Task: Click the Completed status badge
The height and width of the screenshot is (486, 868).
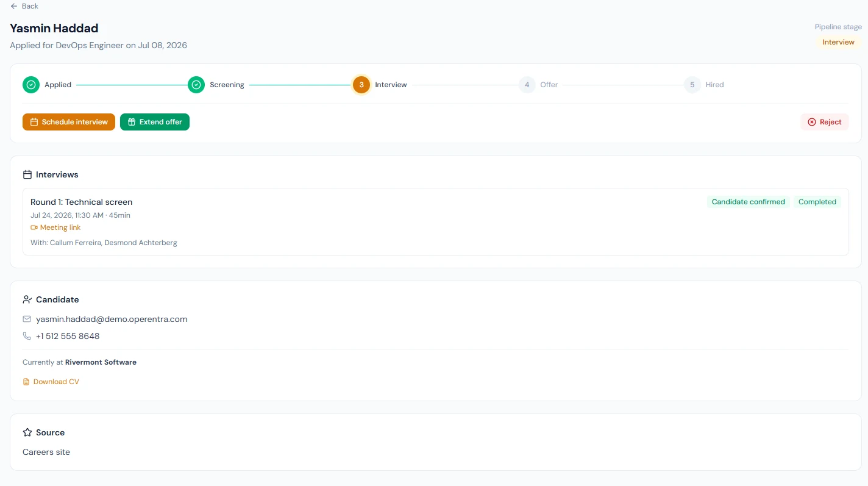Action: [817, 202]
